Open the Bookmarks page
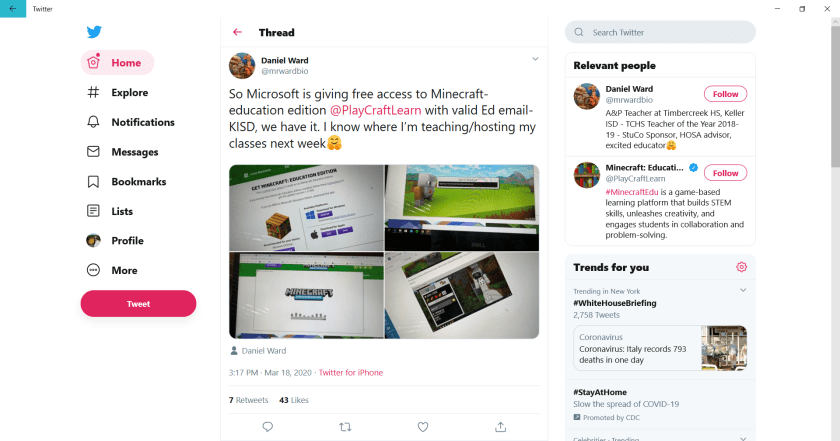 pos(126,182)
